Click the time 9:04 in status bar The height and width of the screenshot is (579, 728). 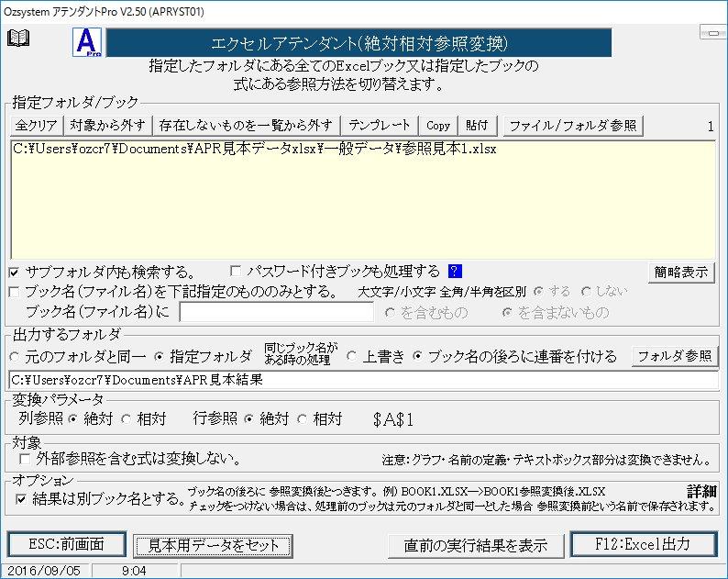(x=134, y=571)
